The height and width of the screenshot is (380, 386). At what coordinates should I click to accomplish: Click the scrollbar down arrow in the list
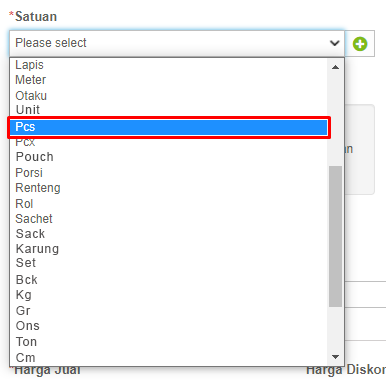tap(335, 357)
